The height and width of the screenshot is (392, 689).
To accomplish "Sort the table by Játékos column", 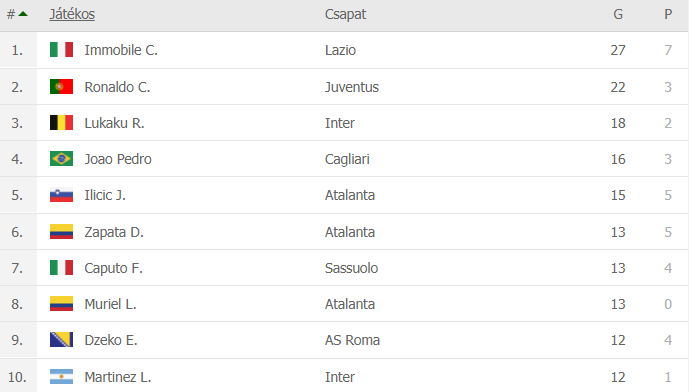I will [72, 14].
